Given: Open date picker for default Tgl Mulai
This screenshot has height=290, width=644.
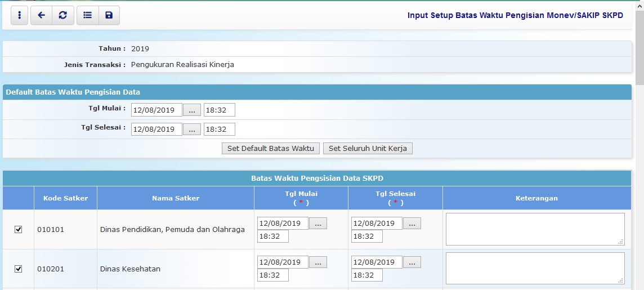Looking at the screenshot, I should (x=193, y=110).
